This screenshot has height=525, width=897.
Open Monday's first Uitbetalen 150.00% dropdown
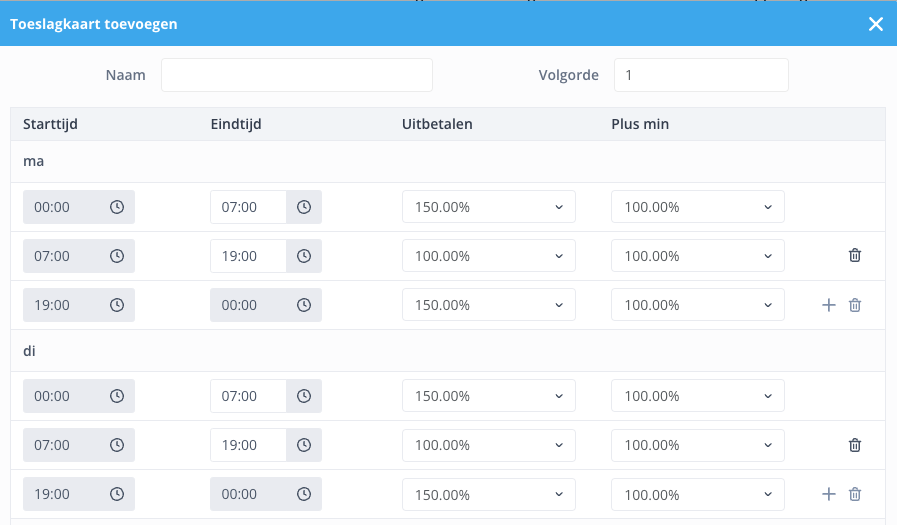pyautogui.click(x=489, y=206)
